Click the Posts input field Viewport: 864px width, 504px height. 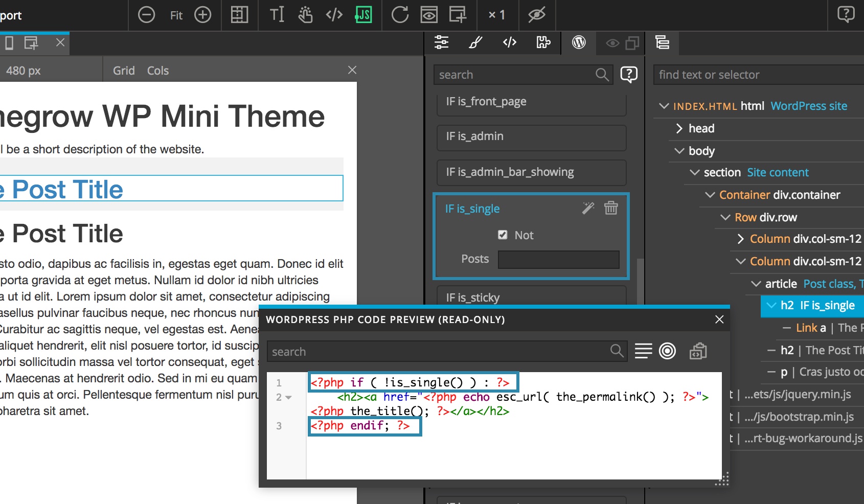click(x=559, y=259)
